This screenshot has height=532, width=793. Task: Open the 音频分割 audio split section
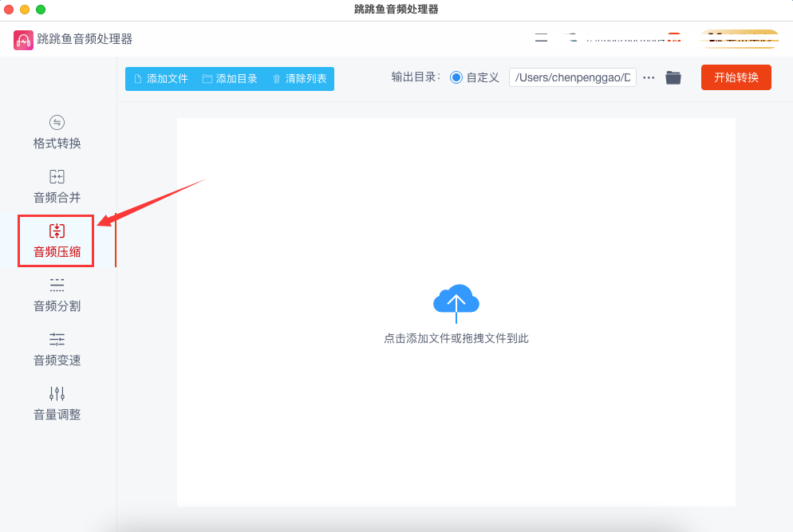(x=57, y=295)
